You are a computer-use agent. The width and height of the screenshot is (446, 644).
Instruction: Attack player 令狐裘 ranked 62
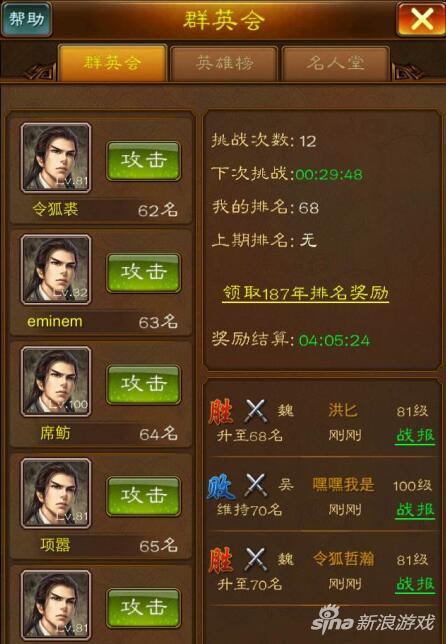pyautogui.click(x=143, y=161)
